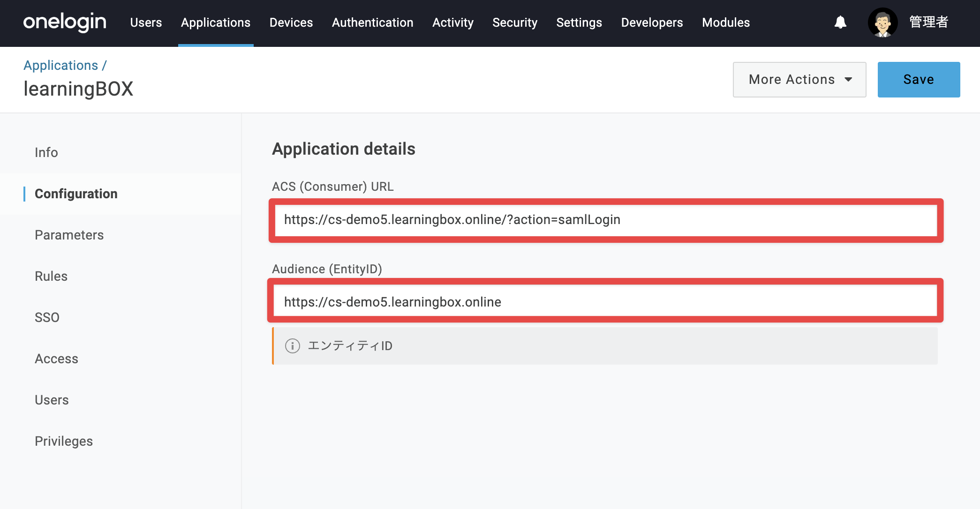Switch to the Info tab
980x509 pixels.
(46, 152)
